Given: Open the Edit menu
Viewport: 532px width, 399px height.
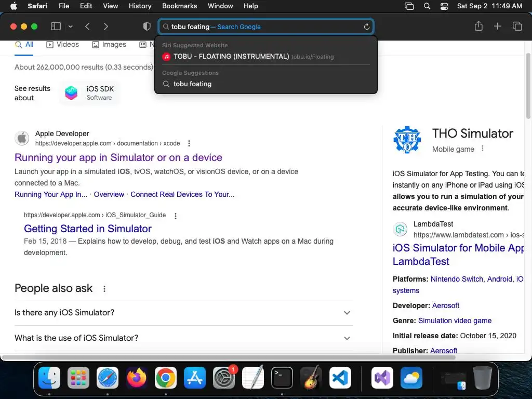Looking at the screenshot, I should tap(86, 6).
